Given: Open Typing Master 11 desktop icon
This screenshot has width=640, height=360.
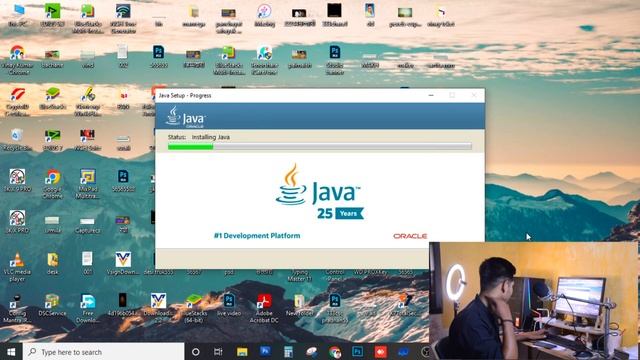Looking at the screenshot, I should (x=299, y=275).
